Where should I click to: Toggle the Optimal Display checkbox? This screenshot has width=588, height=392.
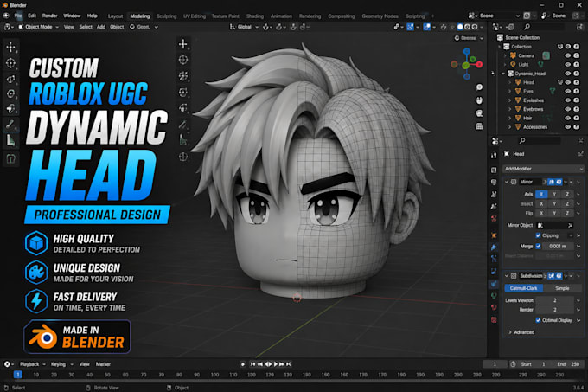click(x=538, y=320)
